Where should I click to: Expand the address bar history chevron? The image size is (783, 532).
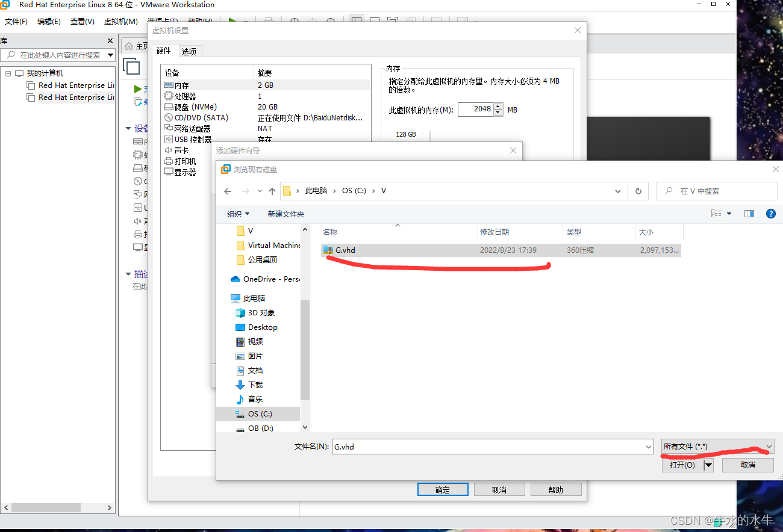(618, 191)
